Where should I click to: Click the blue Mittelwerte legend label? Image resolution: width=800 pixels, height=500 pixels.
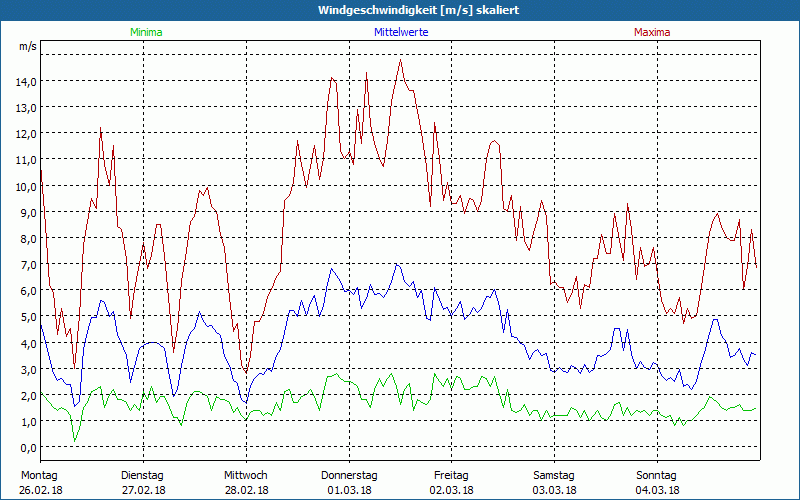[x=401, y=32]
